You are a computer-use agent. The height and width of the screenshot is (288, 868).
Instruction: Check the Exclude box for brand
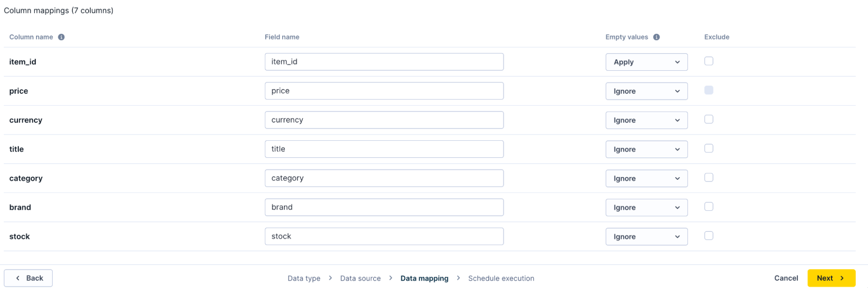pyautogui.click(x=709, y=206)
